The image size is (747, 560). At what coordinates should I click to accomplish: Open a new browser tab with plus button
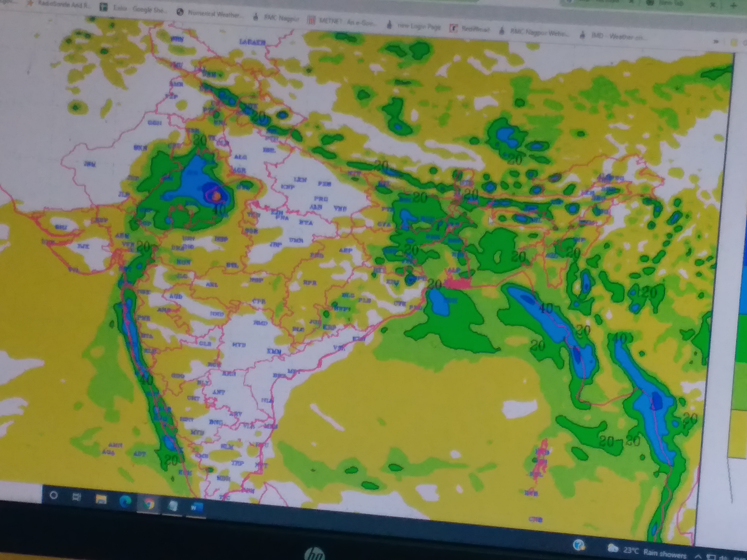[x=734, y=5]
